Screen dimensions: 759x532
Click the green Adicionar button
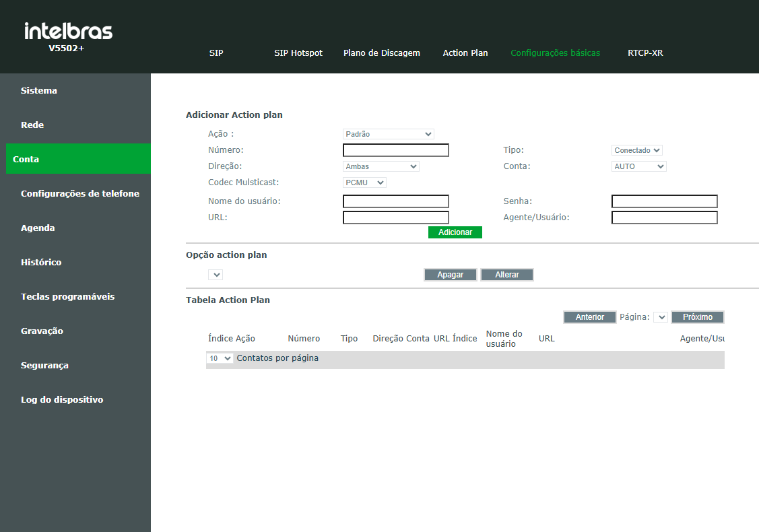455,232
